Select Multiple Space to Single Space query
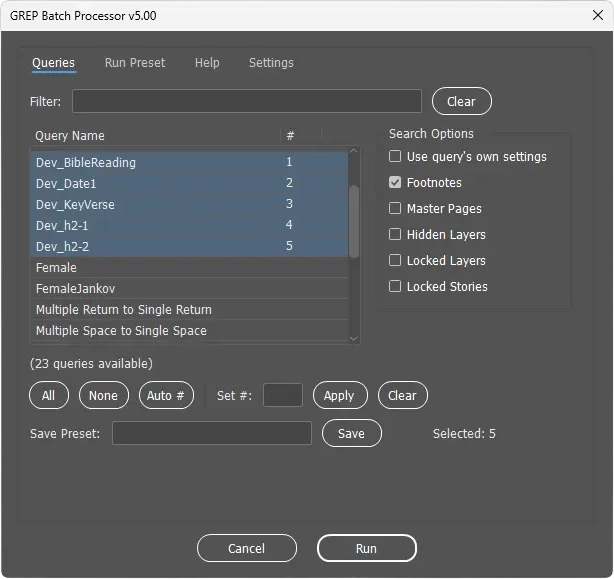Viewport: 614px width, 579px height. pyautogui.click(x=189, y=331)
